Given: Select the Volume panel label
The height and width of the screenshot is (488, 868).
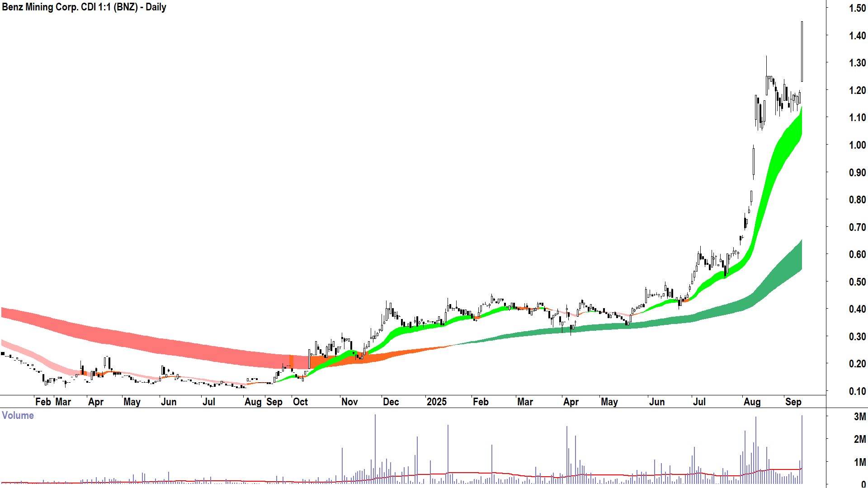Looking at the screenshot, I should tap(18, 415).
